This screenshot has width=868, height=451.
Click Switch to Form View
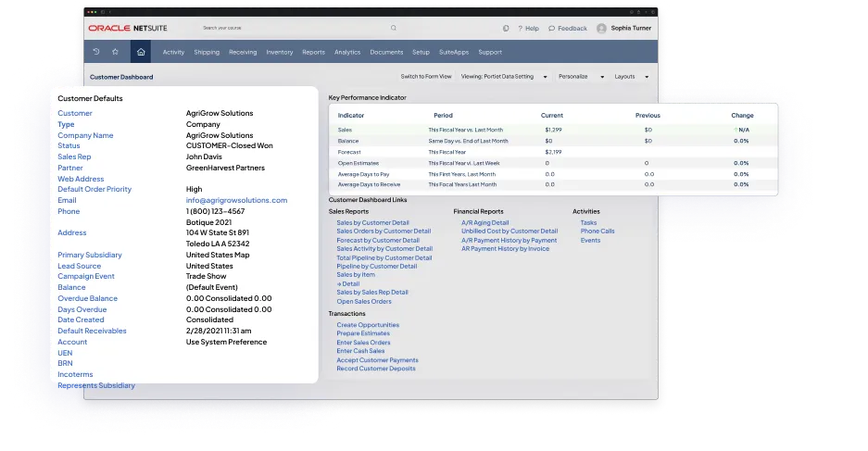coord(426,76)
